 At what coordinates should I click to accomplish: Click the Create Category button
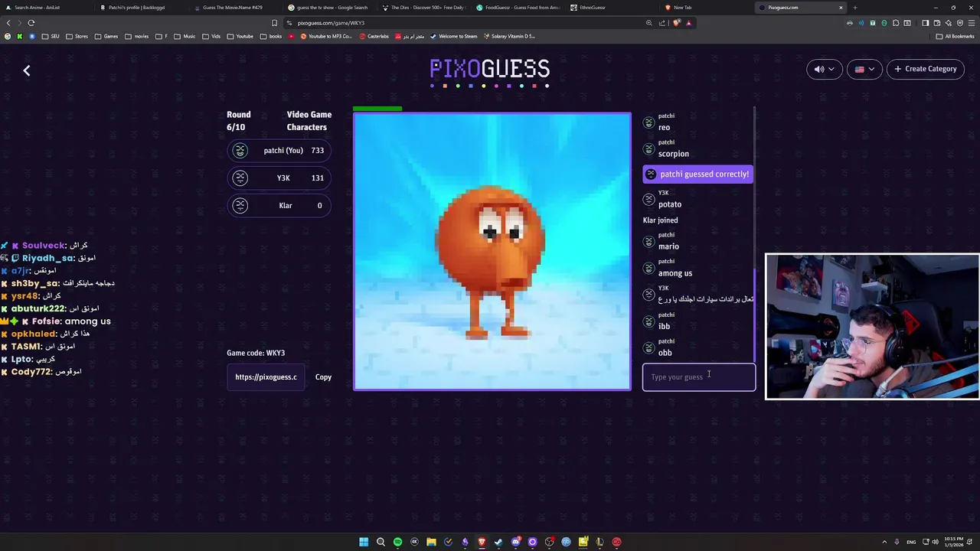(x=925, y=69)
